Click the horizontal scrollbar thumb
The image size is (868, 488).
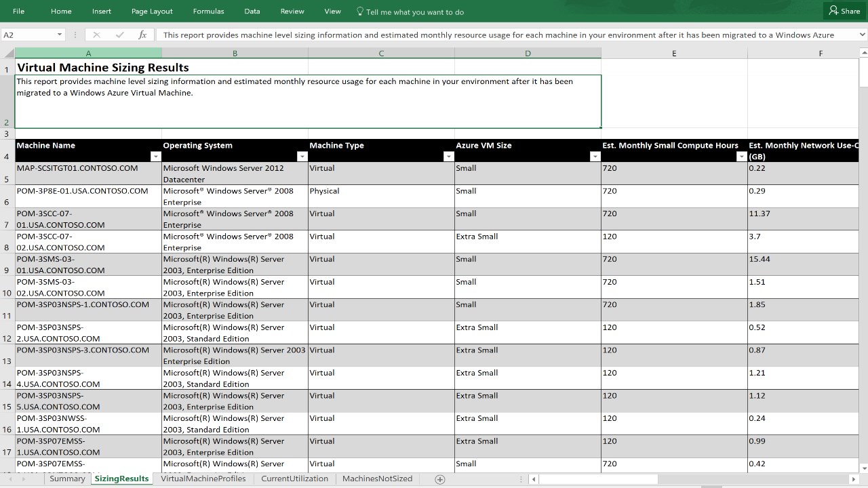599,479
